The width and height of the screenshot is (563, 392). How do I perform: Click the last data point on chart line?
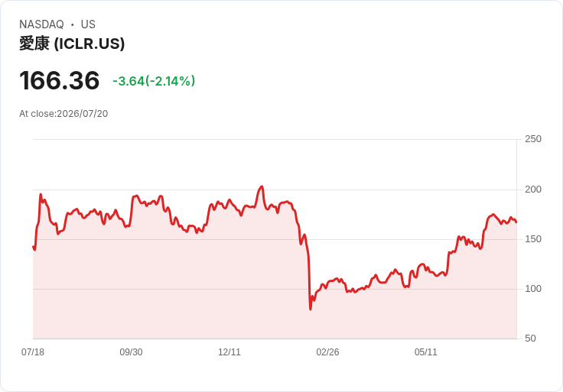tap(516, 222)
